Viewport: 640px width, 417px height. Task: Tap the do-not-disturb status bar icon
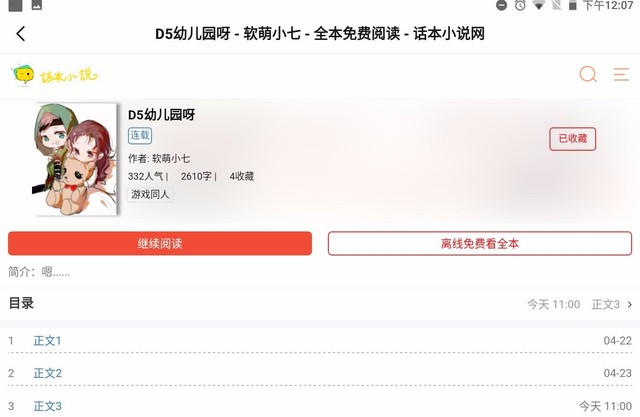(x=502, y=5)
